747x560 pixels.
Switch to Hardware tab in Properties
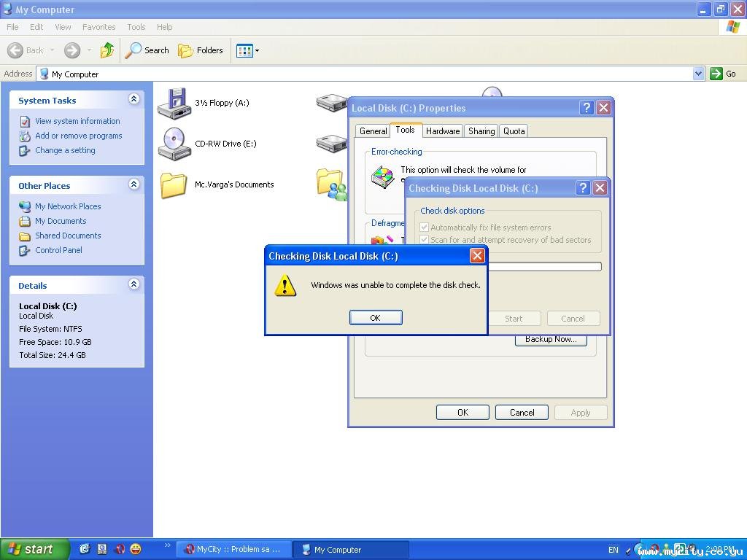coord(443,131)
